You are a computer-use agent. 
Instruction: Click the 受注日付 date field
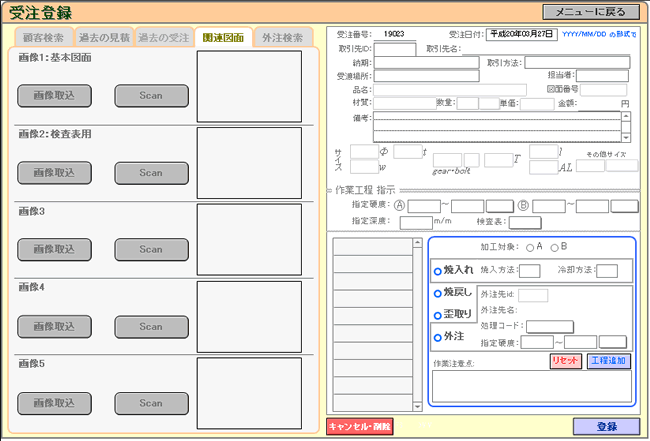click(x=521, y=34)
